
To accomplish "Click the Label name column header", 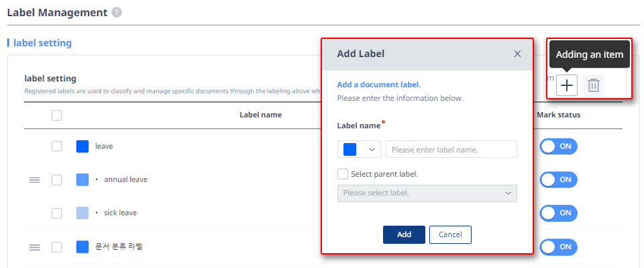I will [261, 115].
